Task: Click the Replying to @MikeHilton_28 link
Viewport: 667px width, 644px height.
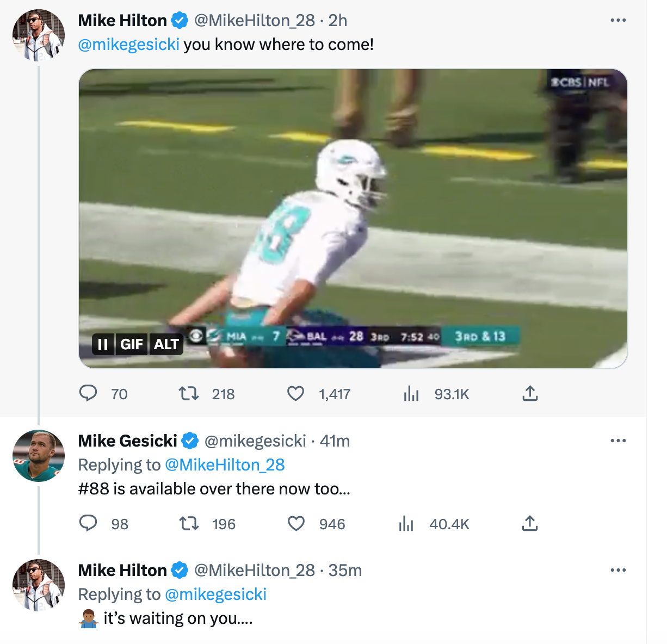Action: coord(225,465)
